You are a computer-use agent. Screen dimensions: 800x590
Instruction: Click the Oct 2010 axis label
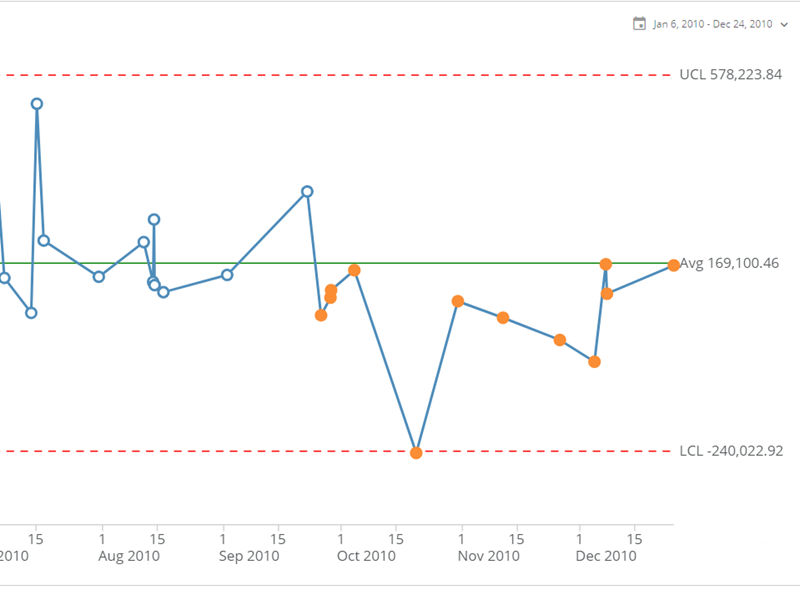[366, 556]
